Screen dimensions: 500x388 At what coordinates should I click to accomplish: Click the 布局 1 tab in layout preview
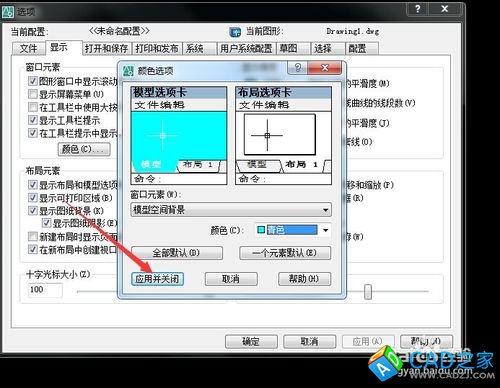point(301,164)
